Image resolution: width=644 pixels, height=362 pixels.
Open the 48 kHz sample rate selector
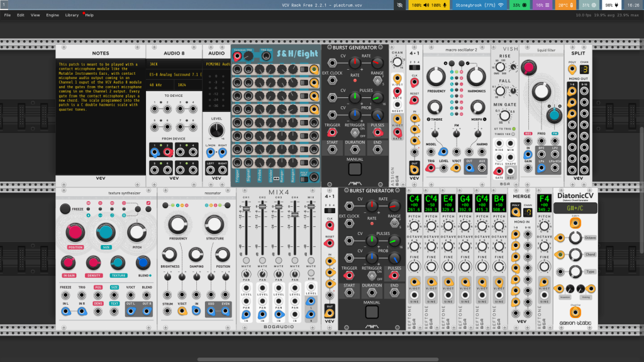pyautogui.click(x=160, y=85)
